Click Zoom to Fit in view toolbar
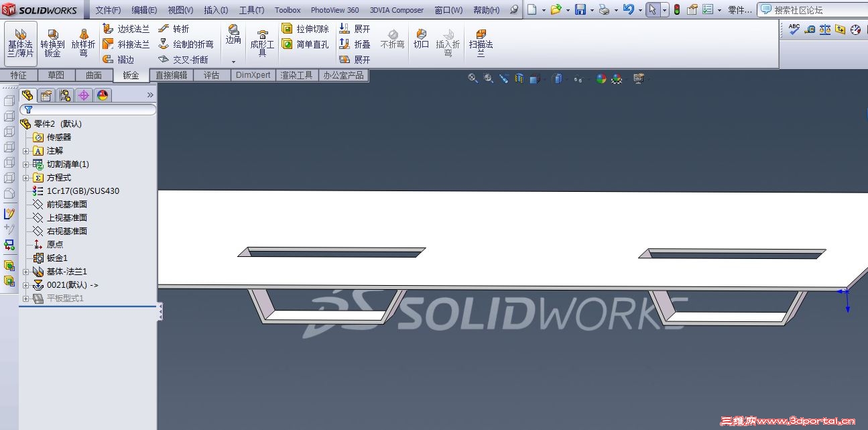 pyautogui.click(x=473, y=78)
